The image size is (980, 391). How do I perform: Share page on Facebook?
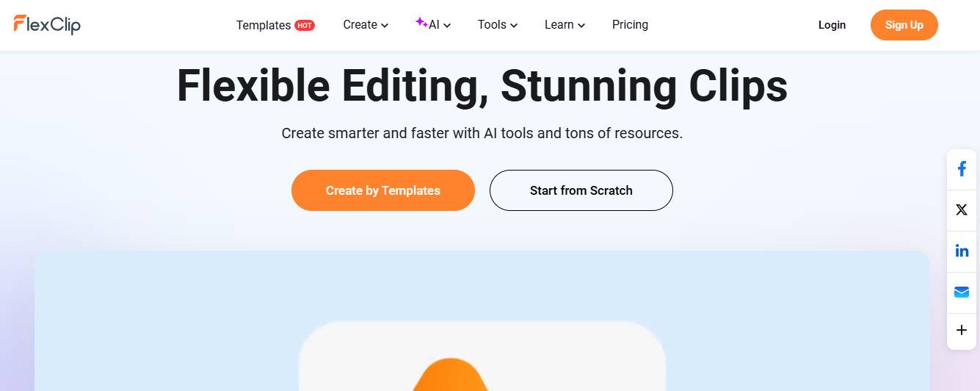pos(962,169)
